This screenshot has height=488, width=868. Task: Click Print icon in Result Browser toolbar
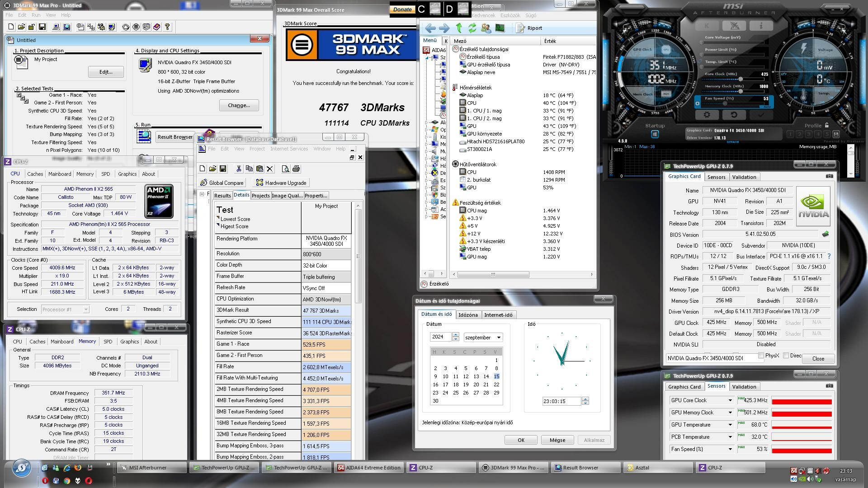pyautogui.click(x=296, y=169)
